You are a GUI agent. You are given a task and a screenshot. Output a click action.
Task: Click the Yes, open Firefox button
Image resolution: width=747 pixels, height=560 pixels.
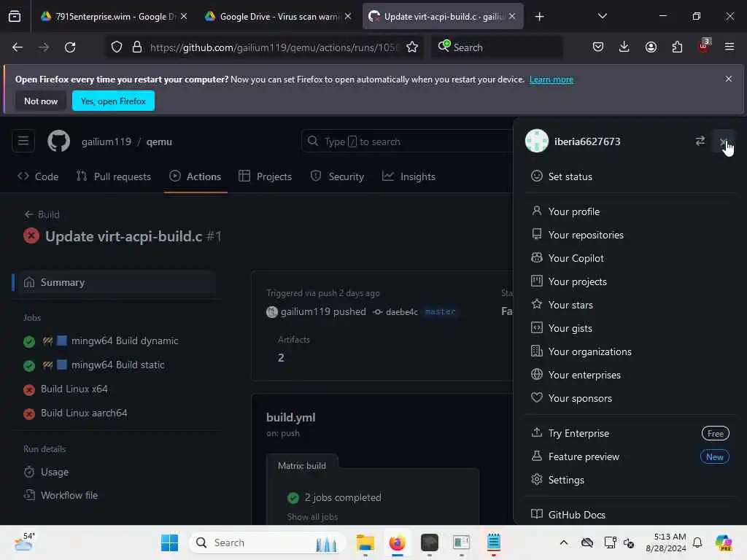(113, 101)
